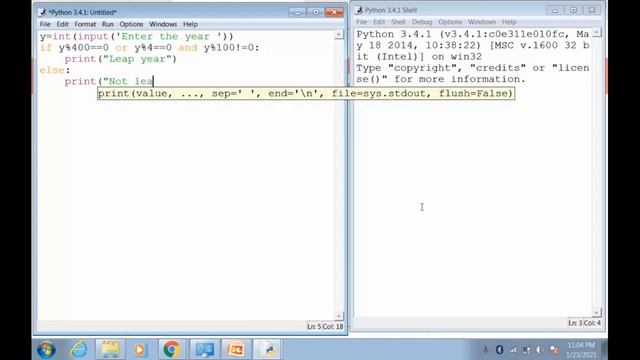Maximize the Python Shell window
This screenshot has height=360, width=640.
point(573,10)
